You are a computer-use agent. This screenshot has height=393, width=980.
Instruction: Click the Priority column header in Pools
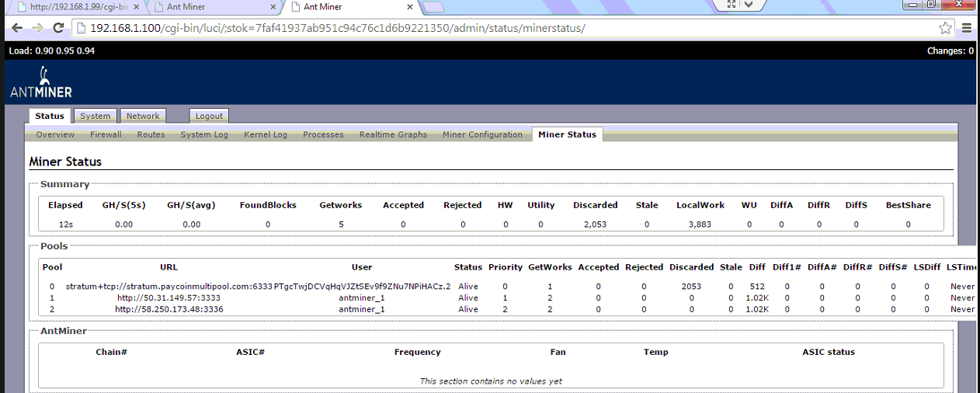506,267
